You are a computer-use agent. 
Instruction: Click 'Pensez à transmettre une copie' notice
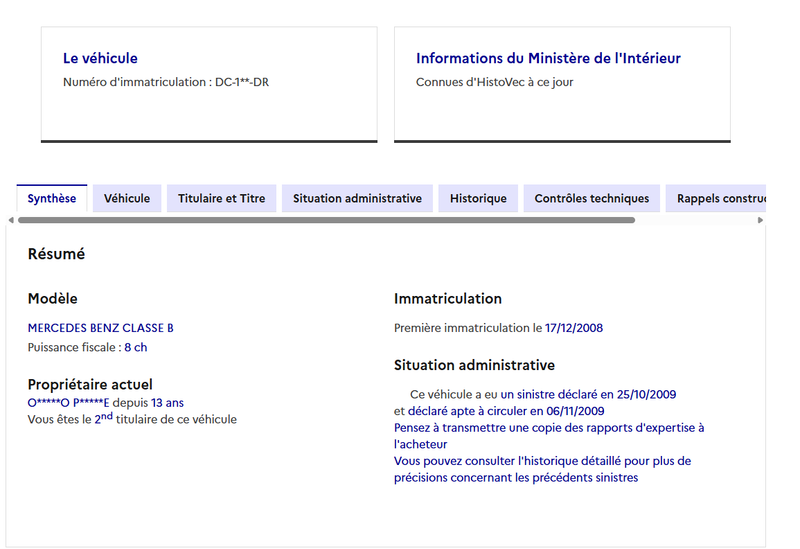549,436
